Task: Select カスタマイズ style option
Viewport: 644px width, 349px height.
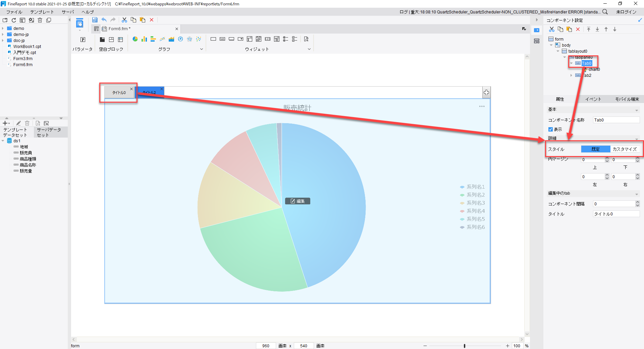Action: 625,149
